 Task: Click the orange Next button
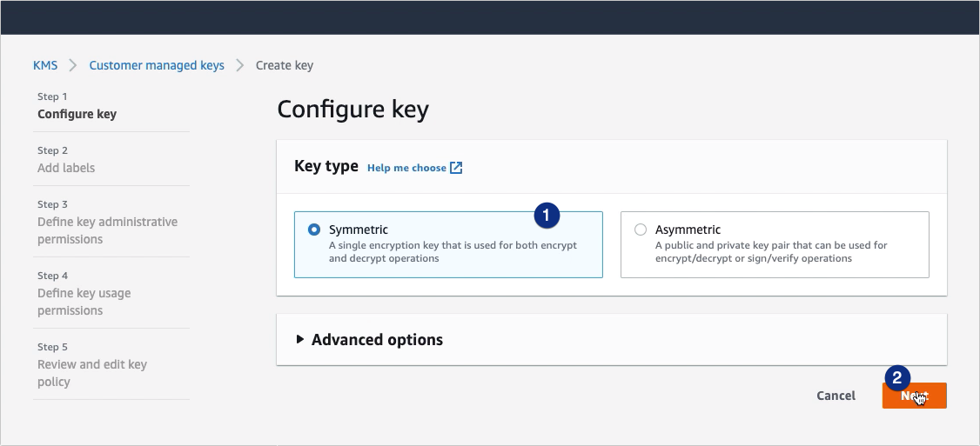tap(914, 396)
